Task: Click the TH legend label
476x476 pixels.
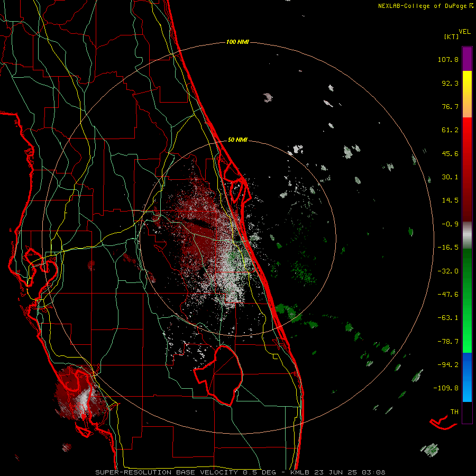Action: (454, 411)
